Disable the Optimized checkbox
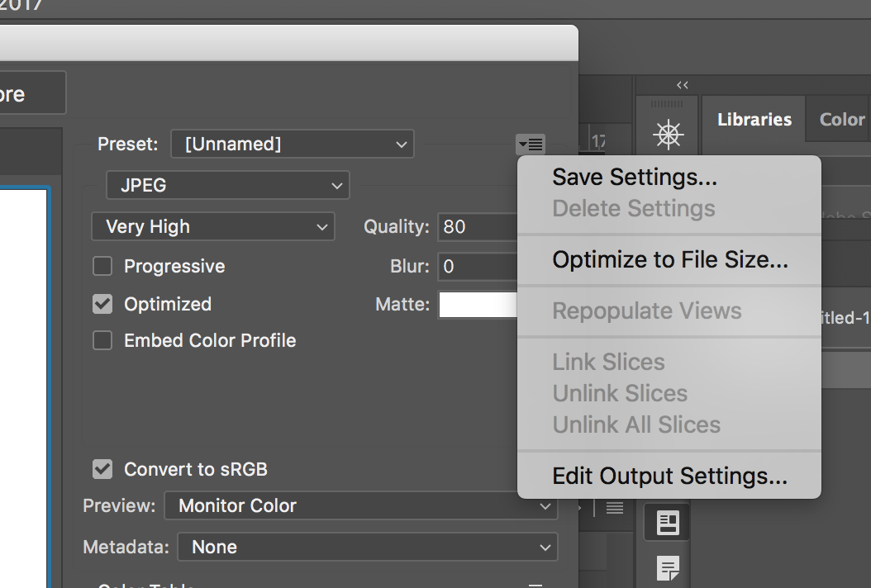 pos(102,303)
